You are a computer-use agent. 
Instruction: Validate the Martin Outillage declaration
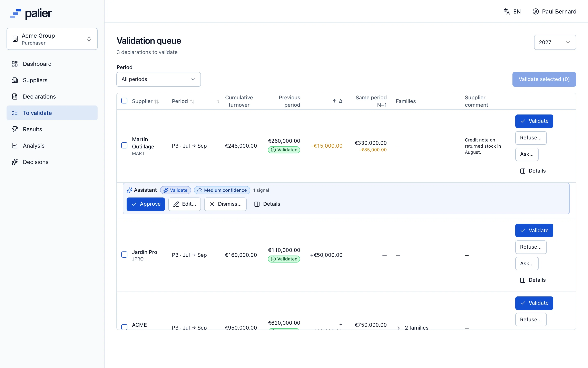[534, 121]
